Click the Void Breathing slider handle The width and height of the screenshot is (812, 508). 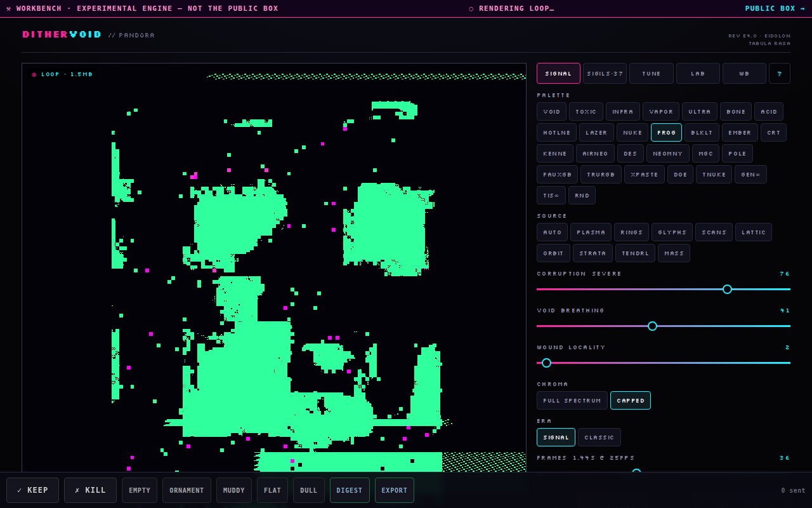[x=652, y=326]
